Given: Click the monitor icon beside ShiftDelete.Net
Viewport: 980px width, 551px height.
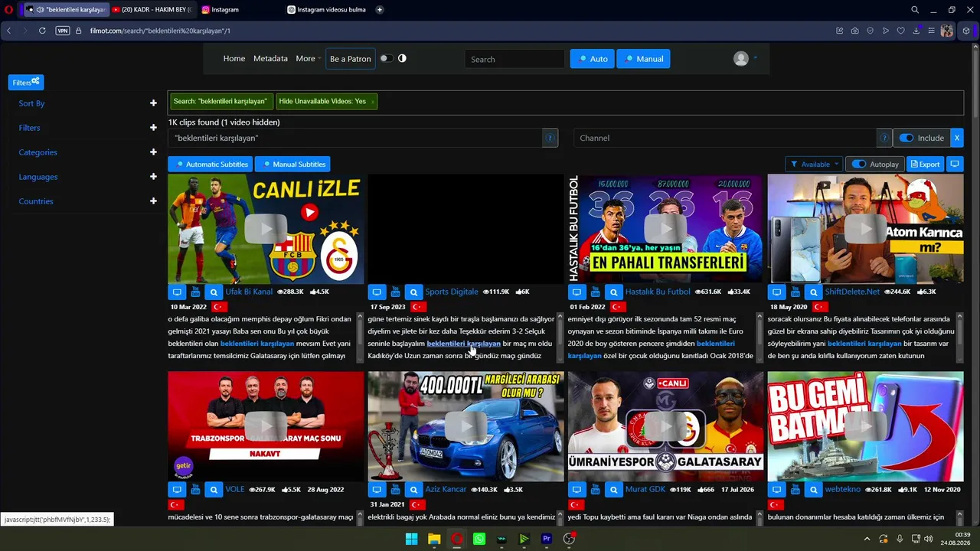Looking at the screenshot, I should (776, 292).
